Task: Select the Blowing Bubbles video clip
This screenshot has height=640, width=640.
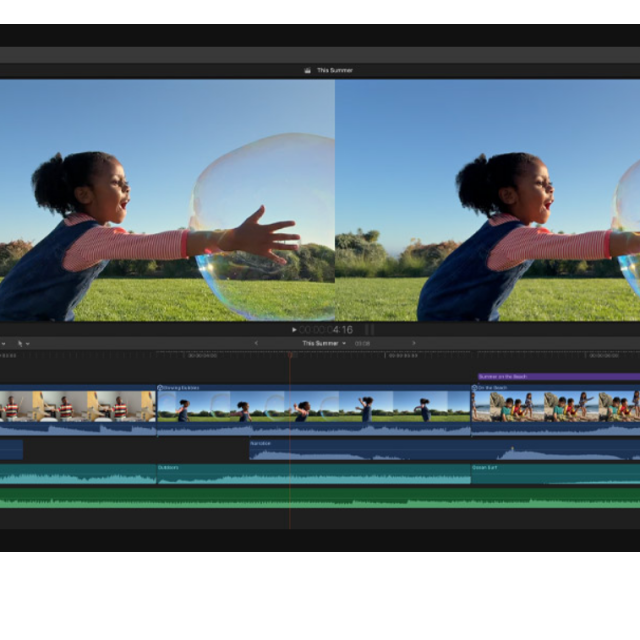Action: click(313, 408)
